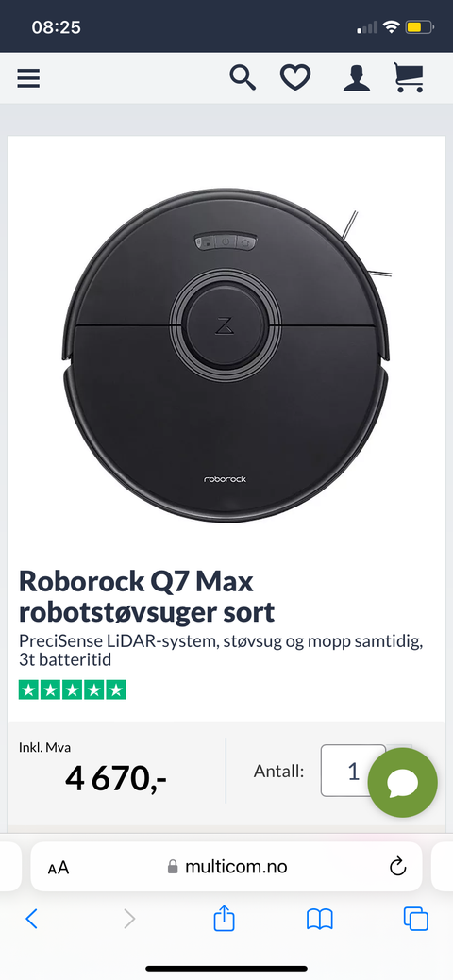
Task: Click the Antall quantity field
Action: click(x=354, y=771)
